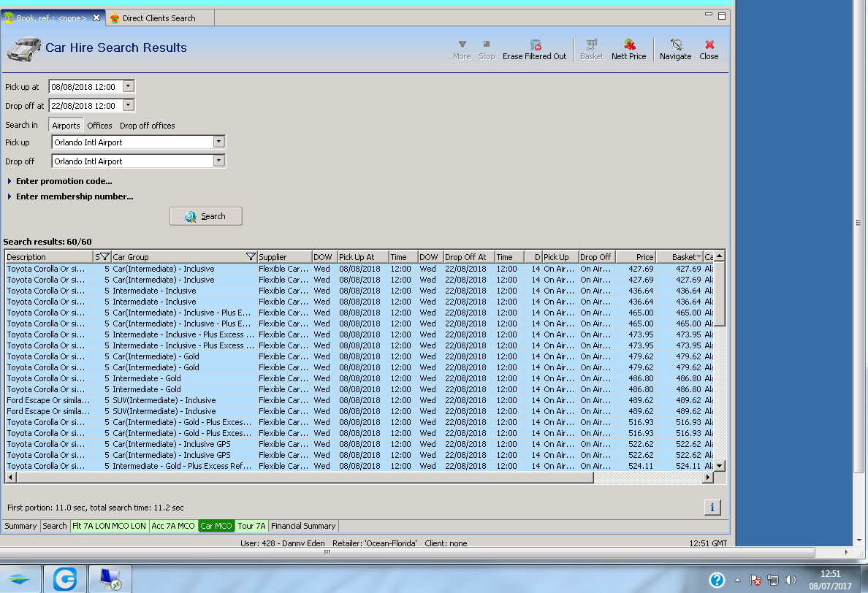This screenshot has width=868, height=593.
Task: Click the results table scroll left arrow
Action: (x=10, y=478)
